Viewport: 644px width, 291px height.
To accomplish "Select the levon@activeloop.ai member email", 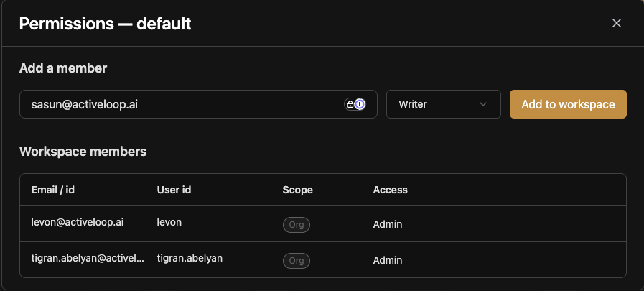I will coord(78,222).
